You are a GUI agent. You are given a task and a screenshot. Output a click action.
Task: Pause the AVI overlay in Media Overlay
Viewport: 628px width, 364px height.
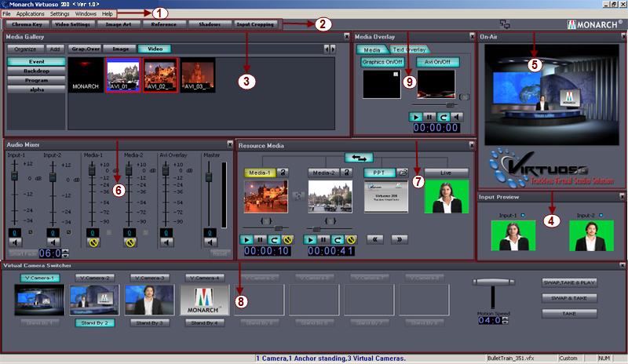[429, 117]
